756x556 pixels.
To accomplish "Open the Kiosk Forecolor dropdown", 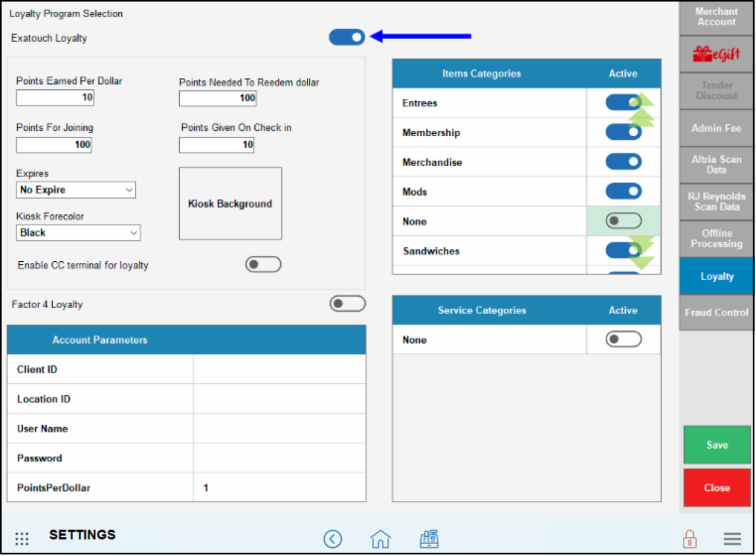I will click(78, 232).
